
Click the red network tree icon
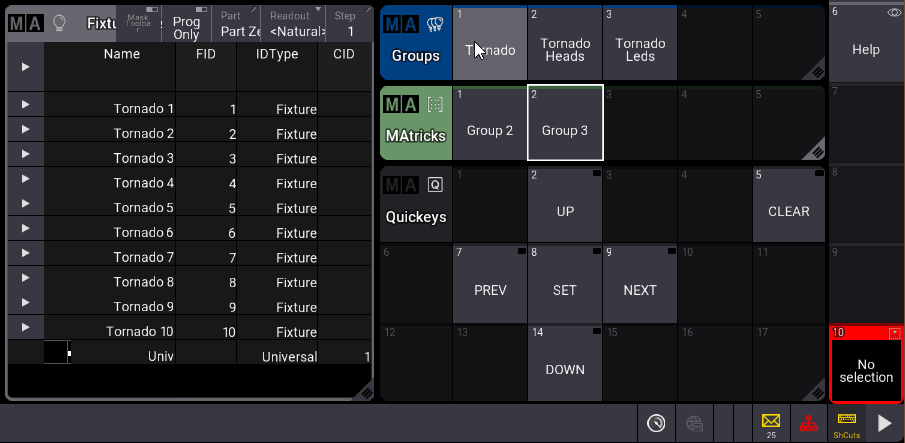tap(807, 423)
